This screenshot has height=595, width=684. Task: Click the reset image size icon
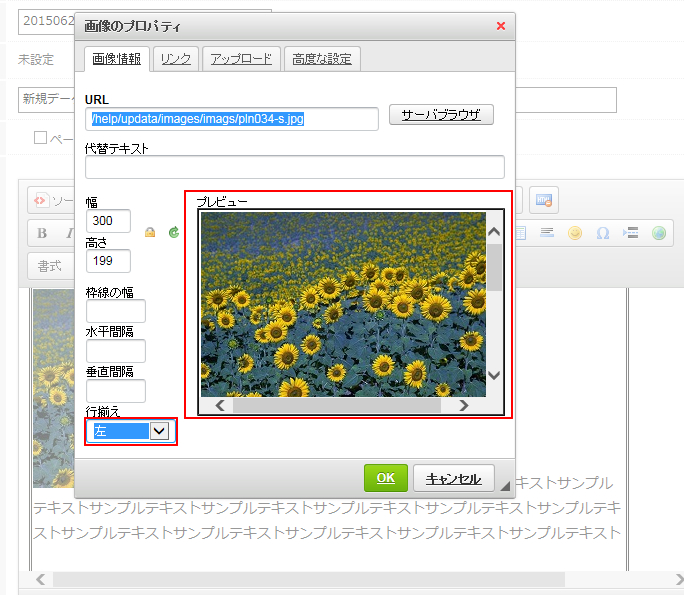point(173,232)
